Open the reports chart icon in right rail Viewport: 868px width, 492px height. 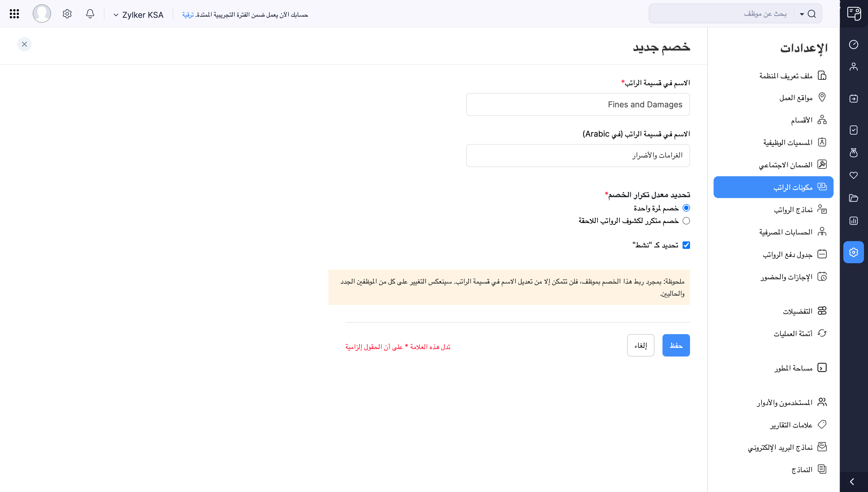(x=853, y=221)
